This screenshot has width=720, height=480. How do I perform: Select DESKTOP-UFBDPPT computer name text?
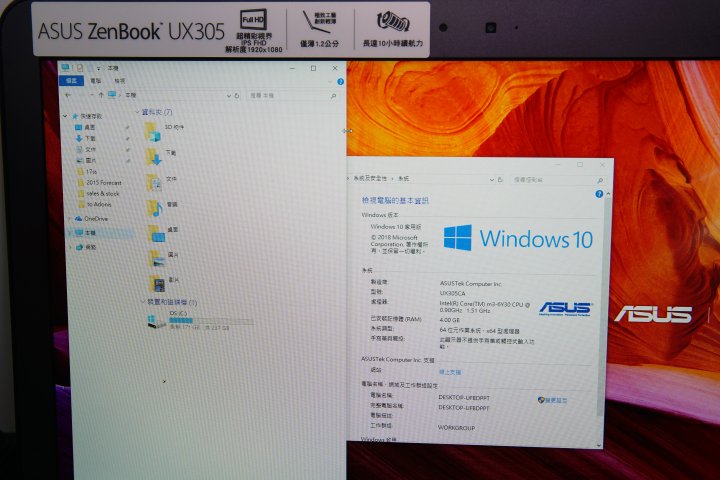pyautogui.click(x=464, y=397)
